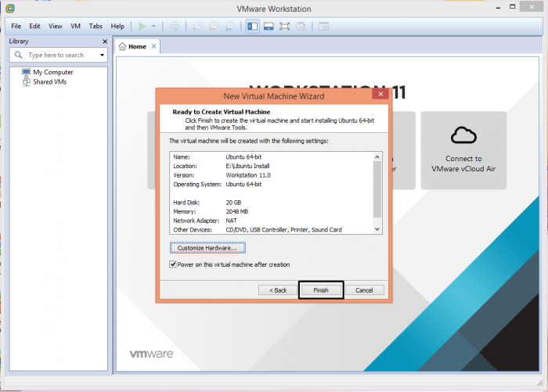Click the '20 GB' hard disk value
The image size is (548, 392).
pyautogui.click(x=233, y=203)
